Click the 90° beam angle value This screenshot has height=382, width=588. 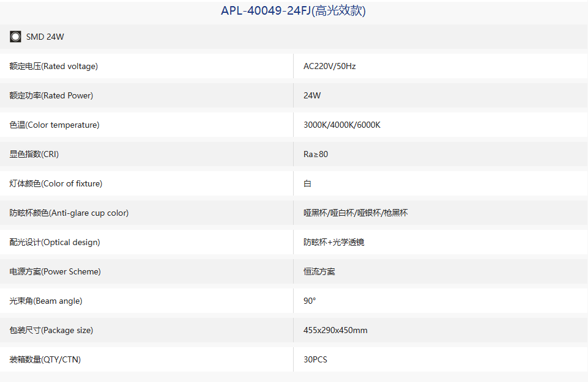pos(310,301)
